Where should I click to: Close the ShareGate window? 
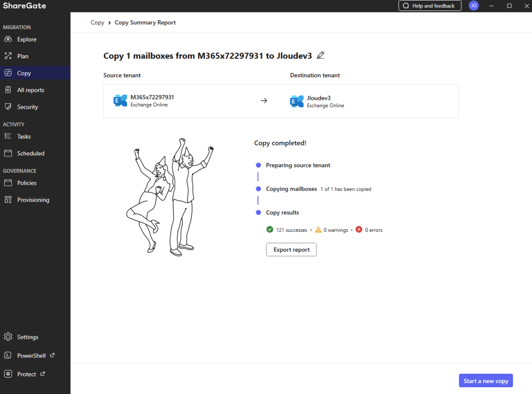tap(527, 6)
